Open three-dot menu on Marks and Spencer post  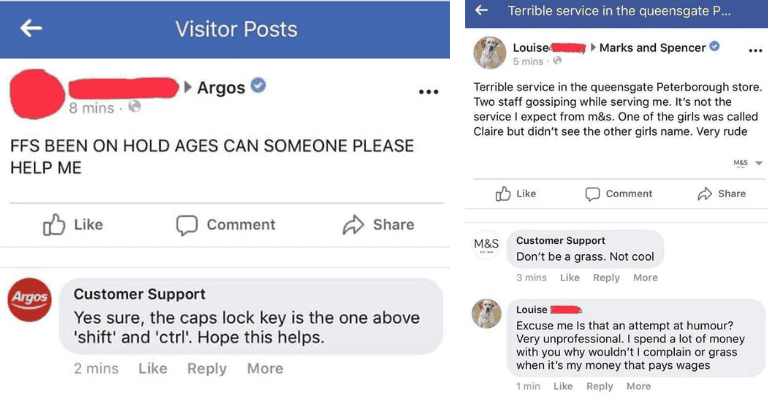(755, 49)
